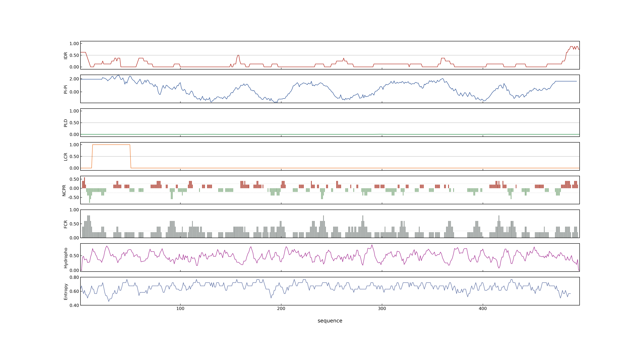Click the Entropy axis label
Image resolution: width=644 pixels, height=343 pixels.
tap(66, 291)
